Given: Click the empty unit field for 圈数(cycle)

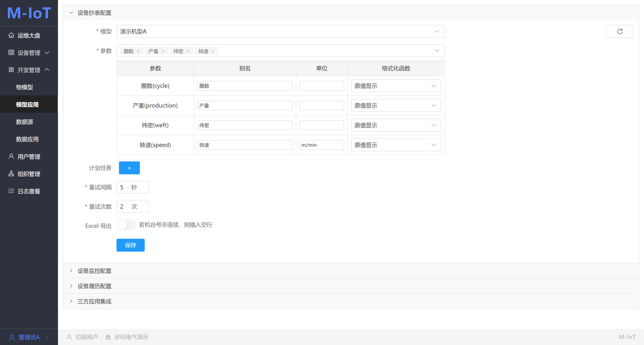Looking at the screenshot, I should (x=322, y=86).
